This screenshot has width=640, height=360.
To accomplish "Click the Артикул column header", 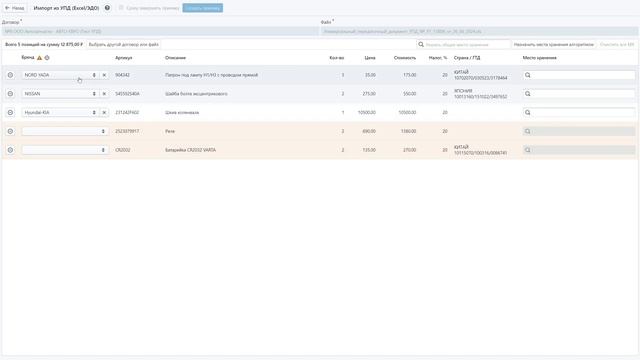I will point(124,58).
